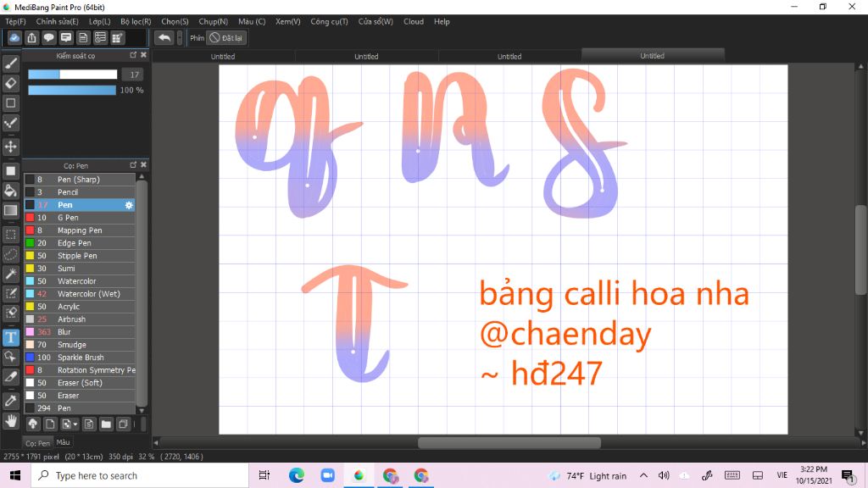Click the toolbar overflow handle next to Undo

180,37
